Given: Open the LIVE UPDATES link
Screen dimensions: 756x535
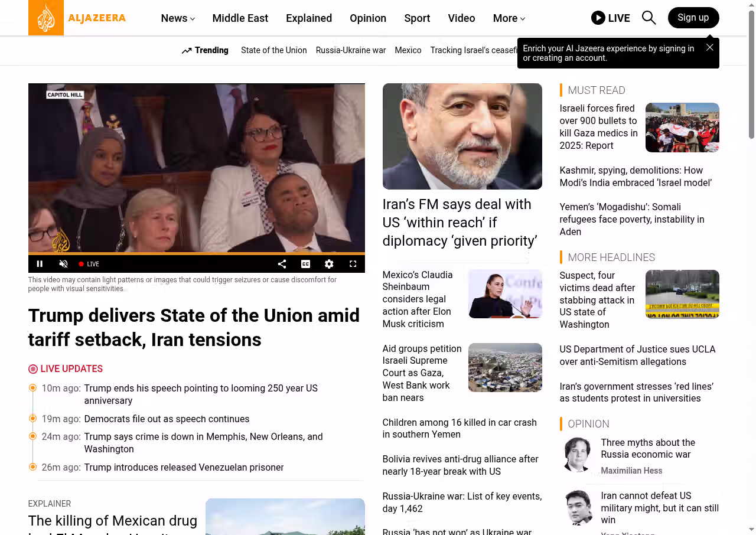Looking at the screenshot, I should pyautogui.click(x=71, y=369).
